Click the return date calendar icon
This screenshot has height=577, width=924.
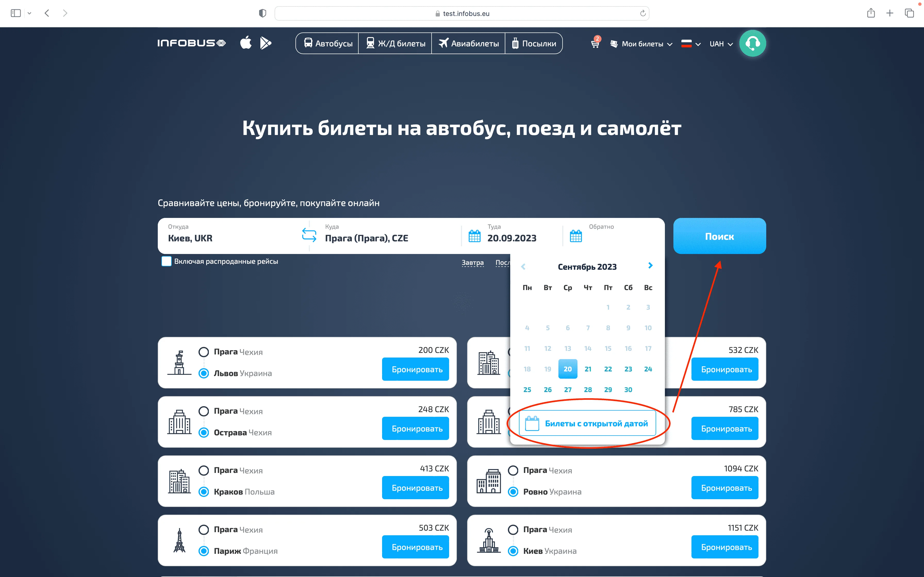(x=575, y=236)
